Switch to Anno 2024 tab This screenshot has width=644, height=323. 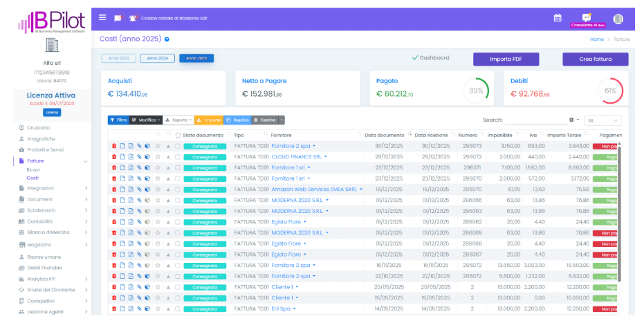point(157,59)
